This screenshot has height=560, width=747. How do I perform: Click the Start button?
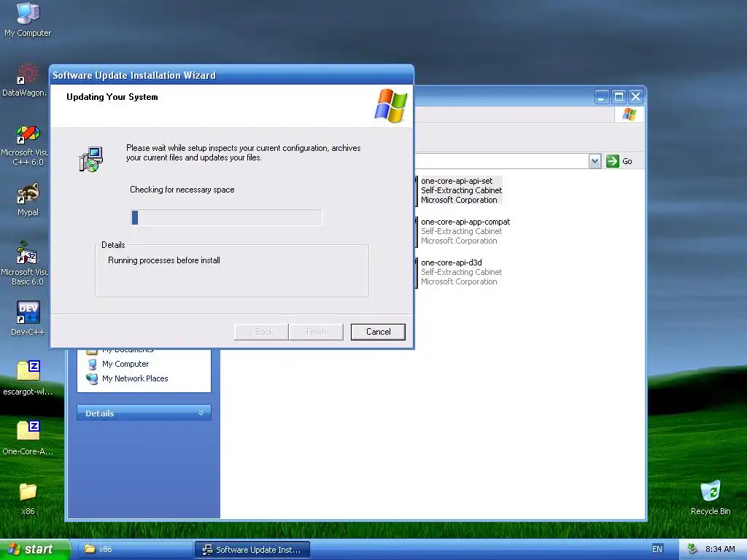(x=35, y=549)
